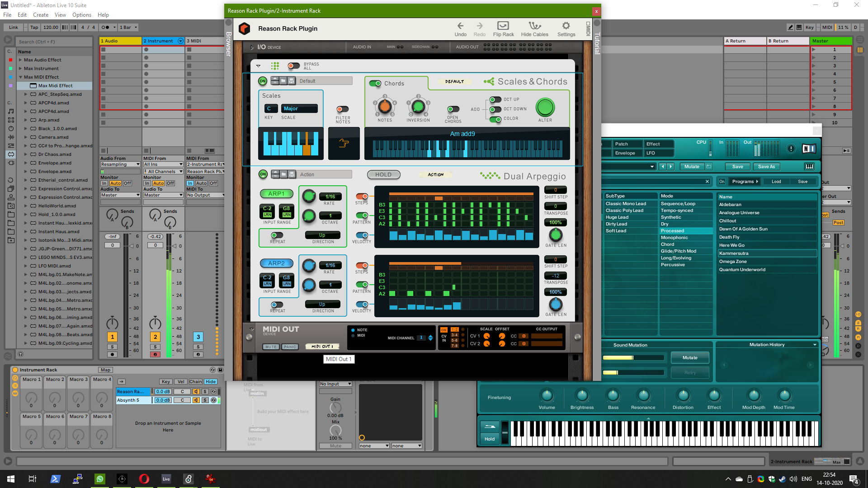The height and width of the screenshot is (488, 868).
Task: Toggle Absynth keyboard view icon
Action: pos(809,166)
